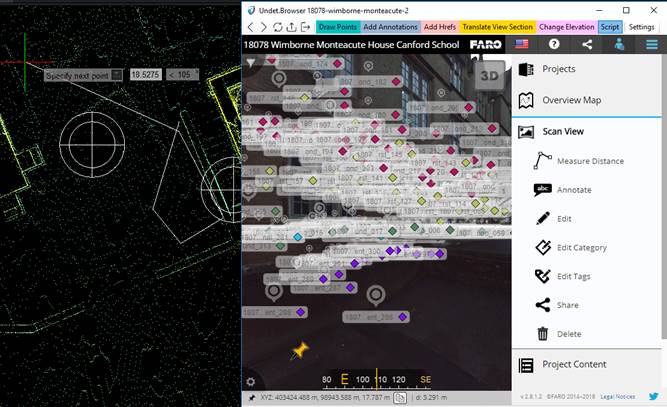
Task: Open scan view settings gear icon
Action: (x=251, y=381)
